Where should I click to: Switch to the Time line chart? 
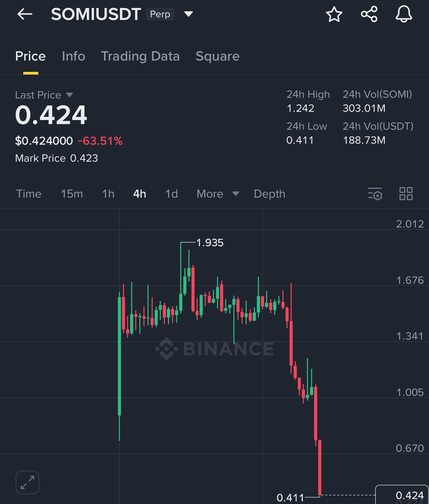coord(29,194)
